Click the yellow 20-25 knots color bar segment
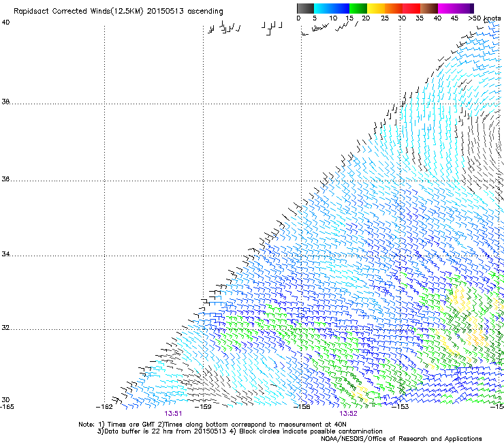The height and width of the screenshot is (443, 504). point(376,8)
